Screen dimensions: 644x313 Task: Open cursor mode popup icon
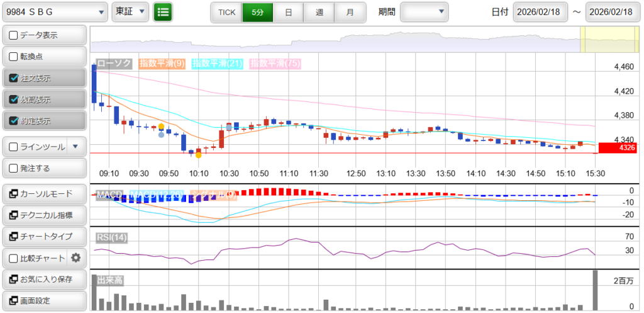[14, 194]
